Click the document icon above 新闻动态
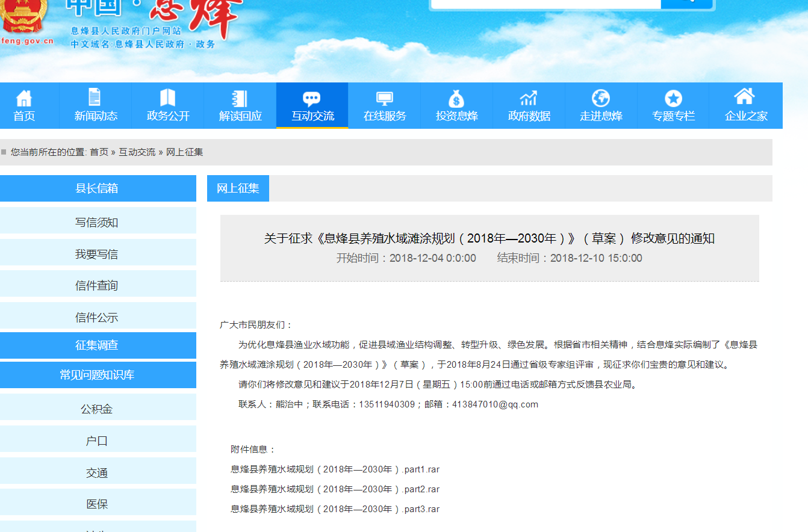This screenshot has height=532, width=808. pos(95,97)
